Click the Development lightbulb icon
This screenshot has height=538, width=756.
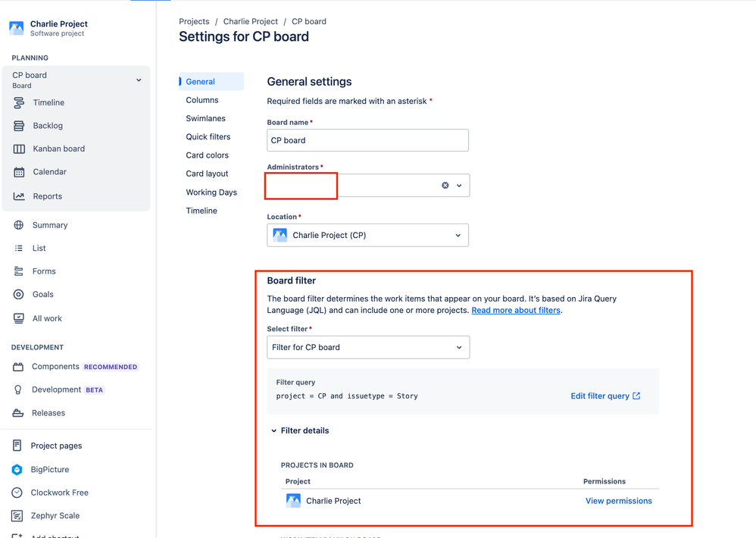18,390
